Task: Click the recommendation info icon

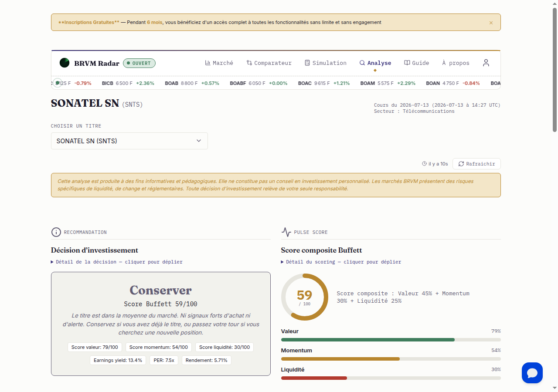Action: pos(56,232)
